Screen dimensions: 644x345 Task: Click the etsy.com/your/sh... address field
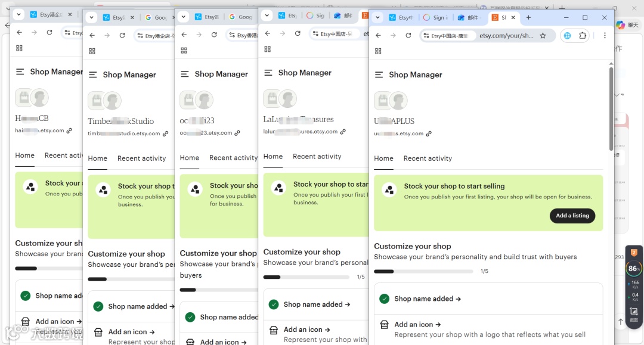coord(506,36)
